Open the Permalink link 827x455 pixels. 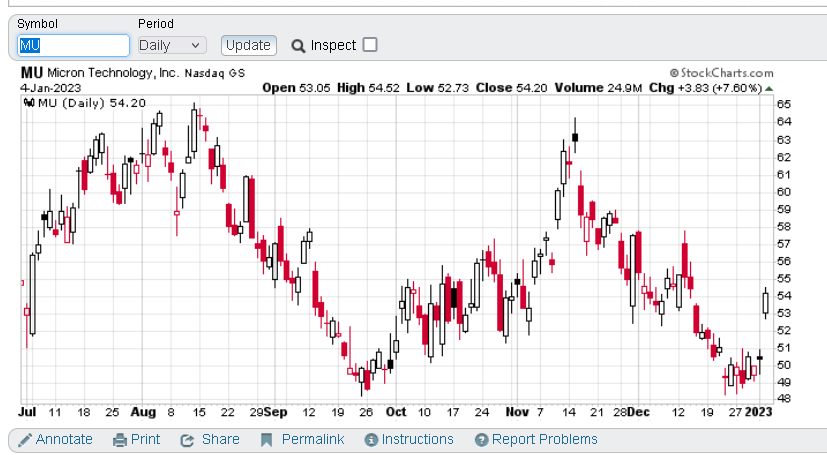tap(313, 439)
